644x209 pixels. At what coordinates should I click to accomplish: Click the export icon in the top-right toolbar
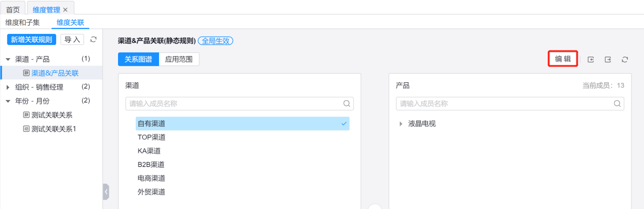(608, 59)
